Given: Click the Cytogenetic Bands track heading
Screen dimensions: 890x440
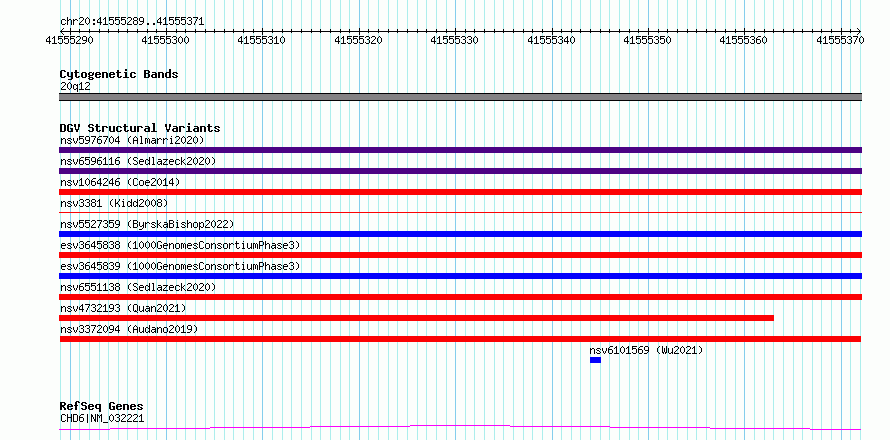Looking at the screenshot, I should coord(119,74).
